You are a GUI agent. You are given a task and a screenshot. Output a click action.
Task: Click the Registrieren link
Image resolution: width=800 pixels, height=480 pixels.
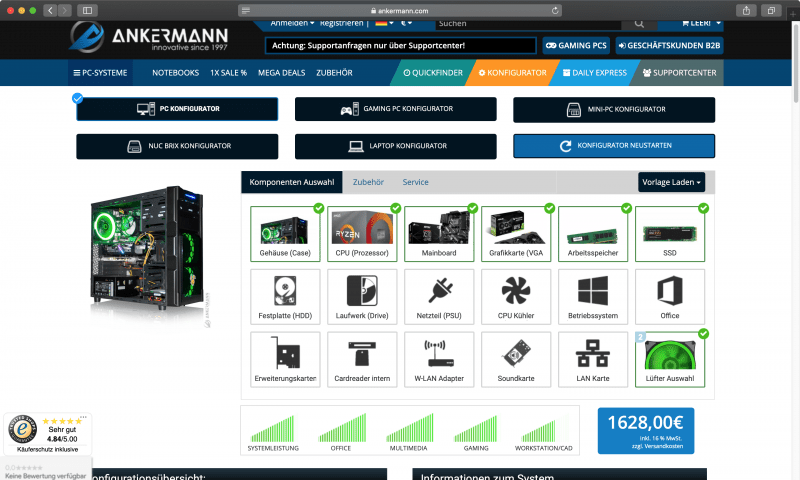coord(341,23)
